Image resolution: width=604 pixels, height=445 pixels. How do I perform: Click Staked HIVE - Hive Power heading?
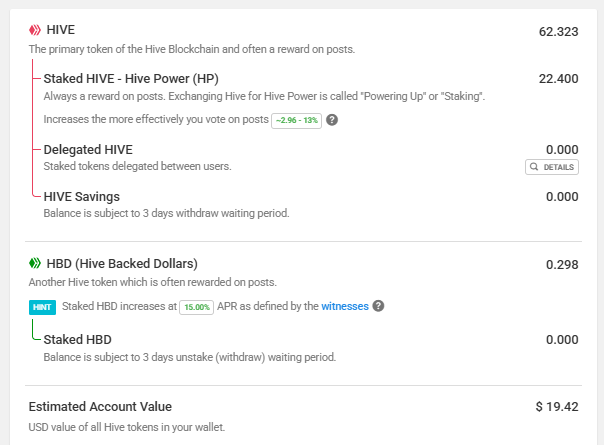click(x=131, y=79)
